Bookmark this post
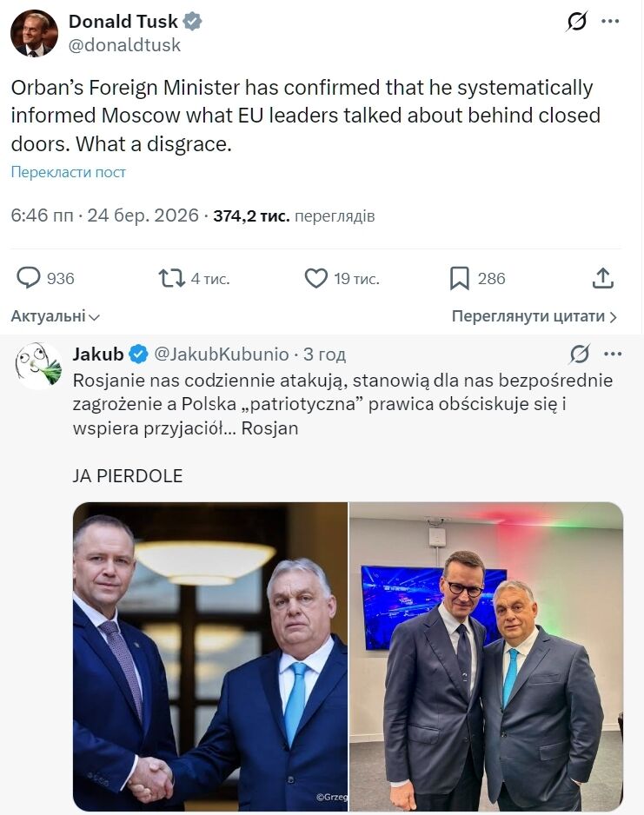Image resolution: width=644 pixels, height=815 pixels. [x=460, y=278]
